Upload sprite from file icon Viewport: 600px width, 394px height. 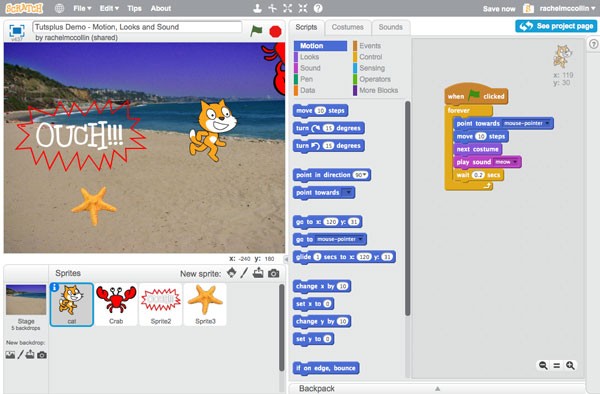tap(258, 273)
